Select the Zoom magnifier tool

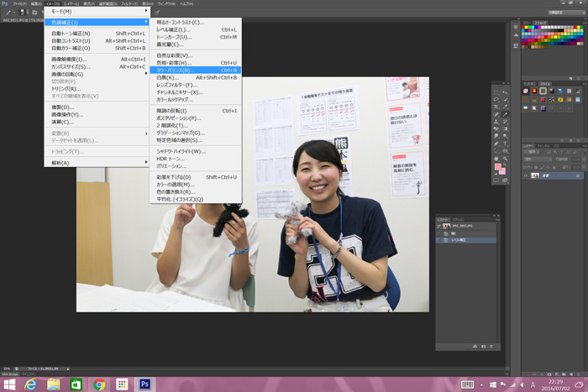click(504, 158)
